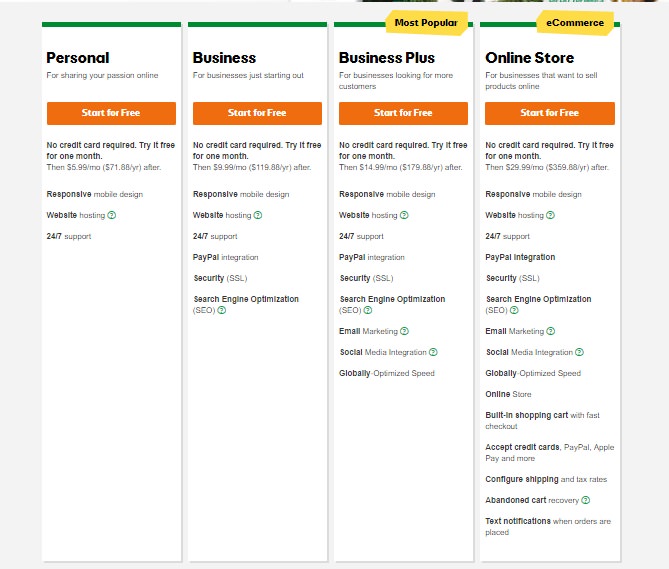Open the SEO help icon in Business Plus plan

[368, 310]
